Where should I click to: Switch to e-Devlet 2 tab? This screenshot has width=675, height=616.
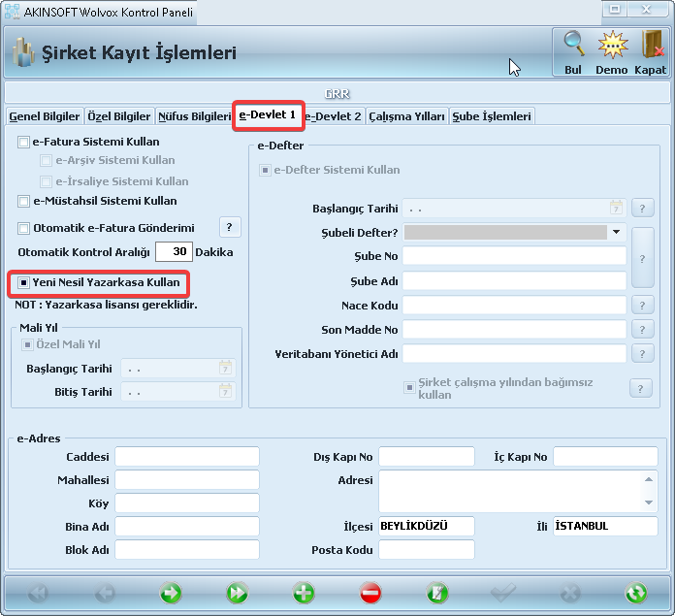point(333,116)
